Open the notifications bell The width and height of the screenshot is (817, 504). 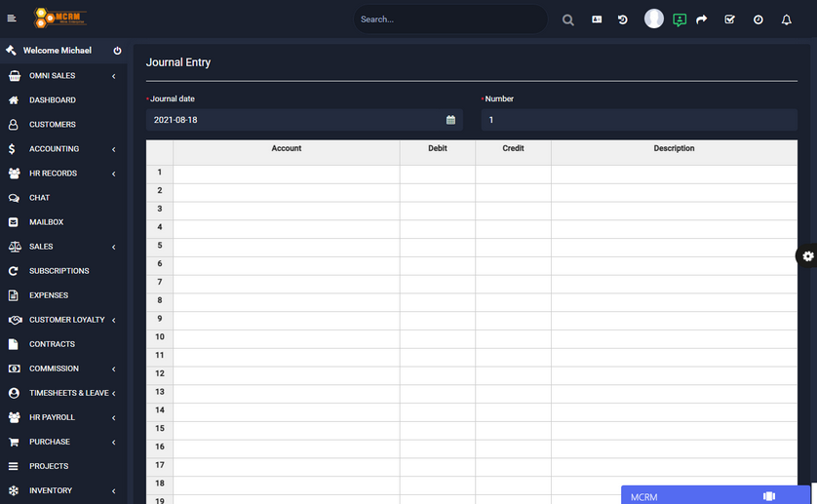786,19
